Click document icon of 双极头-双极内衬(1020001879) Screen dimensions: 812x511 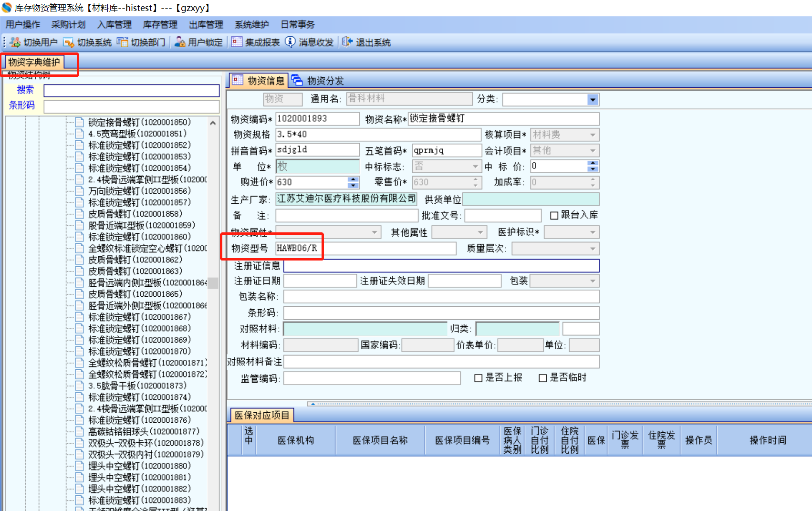pyautogui.click(x=80, y=454)
